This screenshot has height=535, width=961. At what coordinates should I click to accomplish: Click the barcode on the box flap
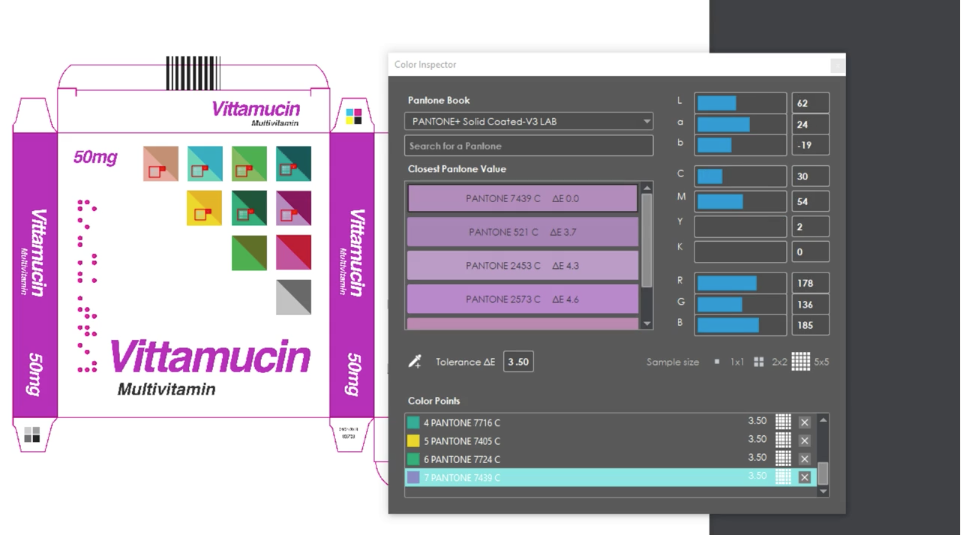193,73
